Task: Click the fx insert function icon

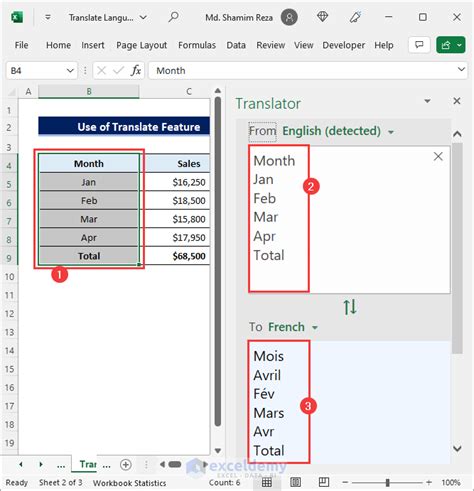Action: (x=136, y=70)
